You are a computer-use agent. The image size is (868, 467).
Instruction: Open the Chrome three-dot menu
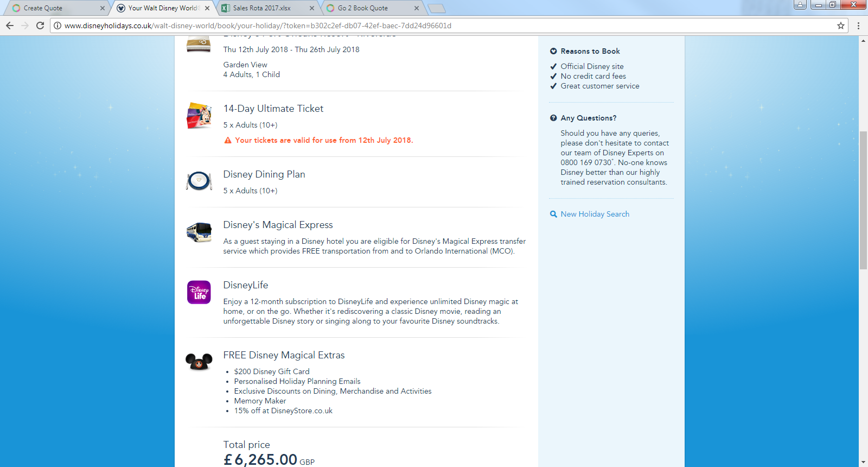coord(858,26)
